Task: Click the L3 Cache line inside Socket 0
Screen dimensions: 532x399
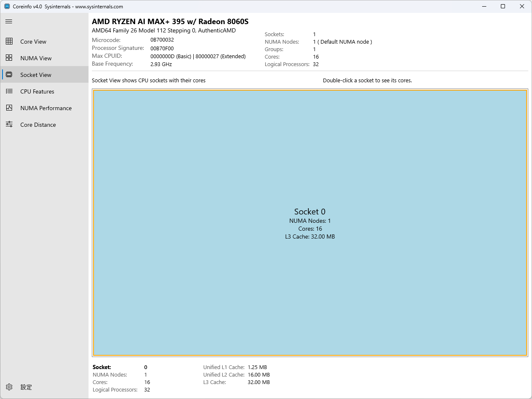Action: [x=310, y=236]
